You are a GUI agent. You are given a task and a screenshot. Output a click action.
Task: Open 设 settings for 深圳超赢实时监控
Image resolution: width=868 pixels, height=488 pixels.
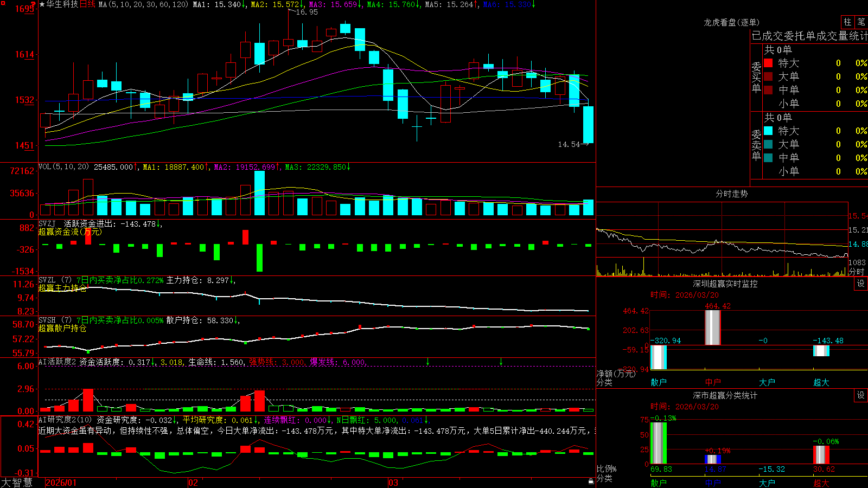click(x=861, y=284)
